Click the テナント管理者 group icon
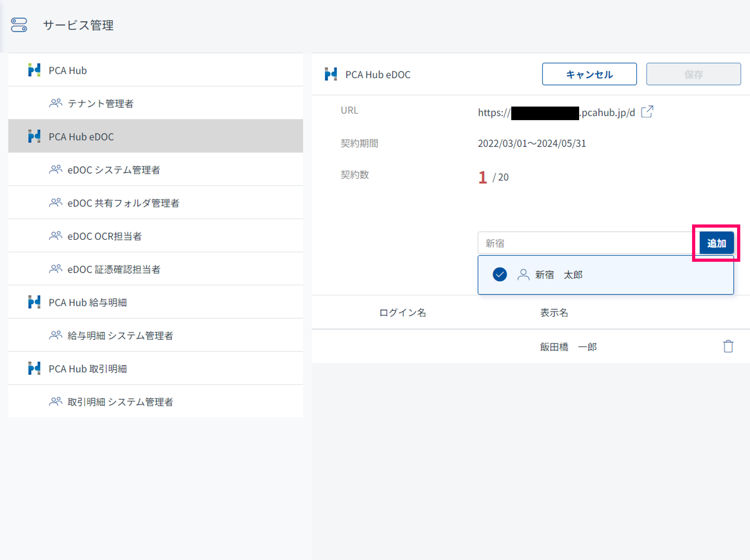The image size is (750, 560). (56, 103)
